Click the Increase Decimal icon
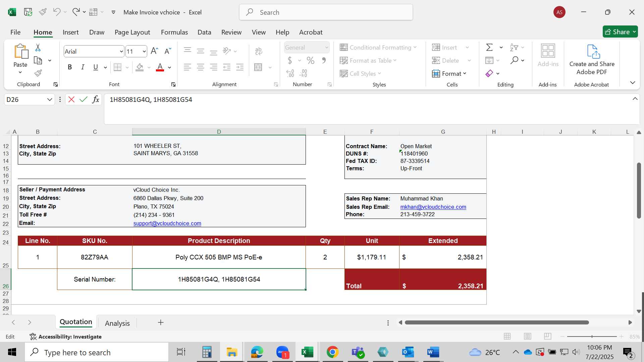The width and height of the screenshot is (644, 362). (290, 73)
